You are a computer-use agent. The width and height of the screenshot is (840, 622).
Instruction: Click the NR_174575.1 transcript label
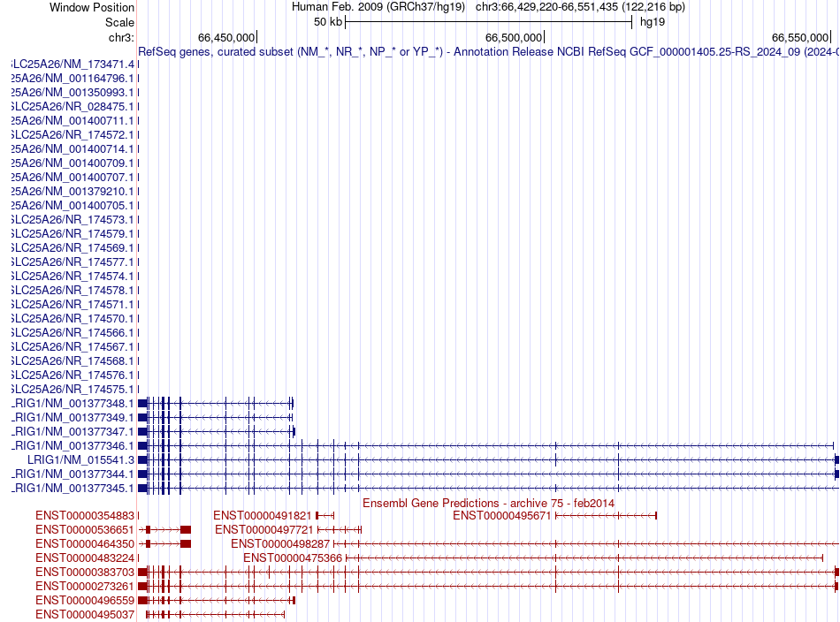click(73, 389)
